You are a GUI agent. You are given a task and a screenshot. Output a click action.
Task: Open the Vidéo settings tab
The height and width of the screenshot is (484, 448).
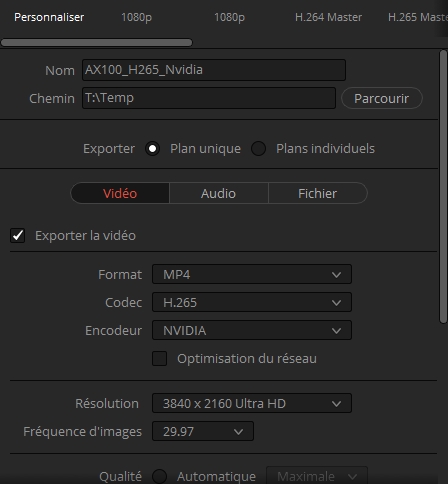point(120,193)
